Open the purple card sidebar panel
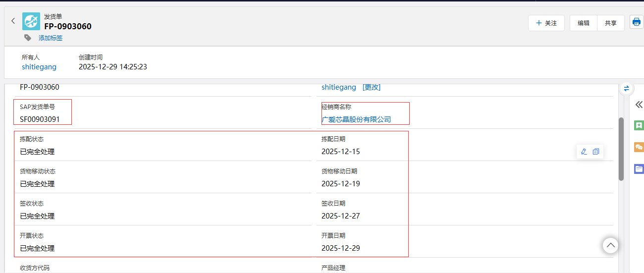This screenshot has width=644, height=273. click(639, 169)
